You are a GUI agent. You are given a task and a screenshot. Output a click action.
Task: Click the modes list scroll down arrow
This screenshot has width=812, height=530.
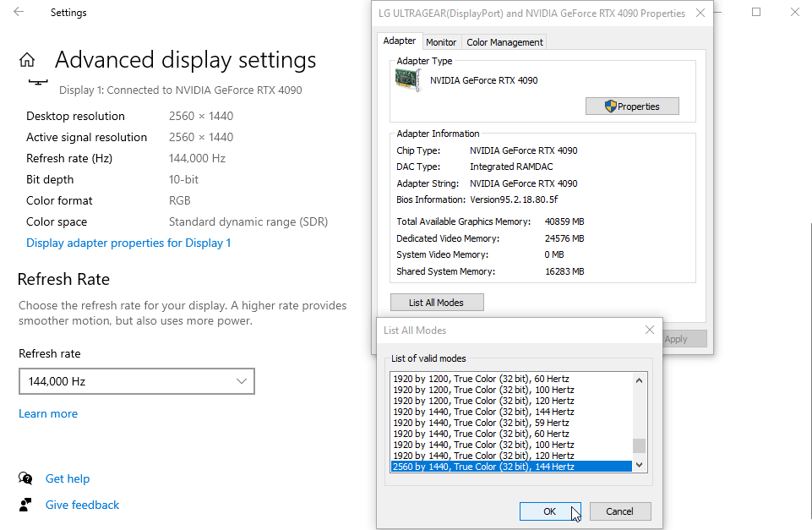(639, 465)
